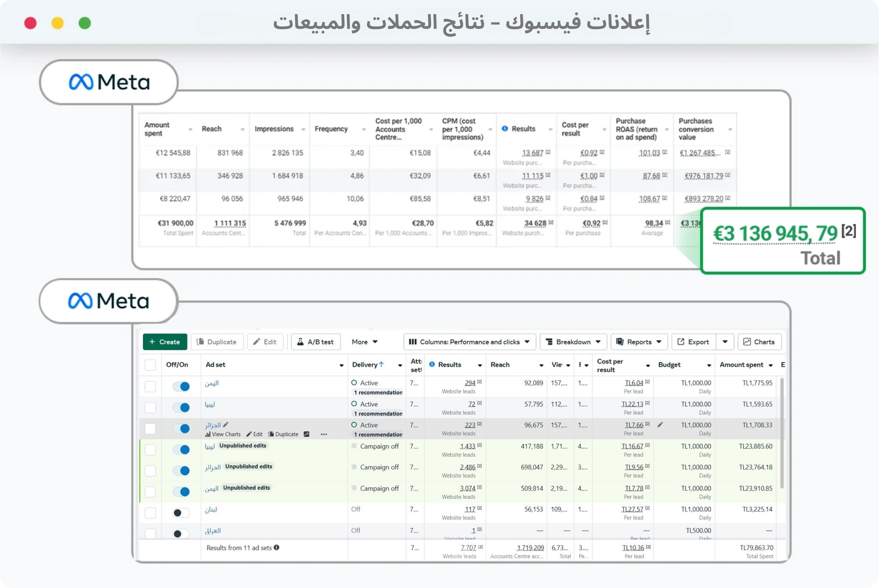Click info icon beside Results from 11 ad sets
The height and width of the screenshot is (588, 879).
pyautogui.click(x=277, y=548)
